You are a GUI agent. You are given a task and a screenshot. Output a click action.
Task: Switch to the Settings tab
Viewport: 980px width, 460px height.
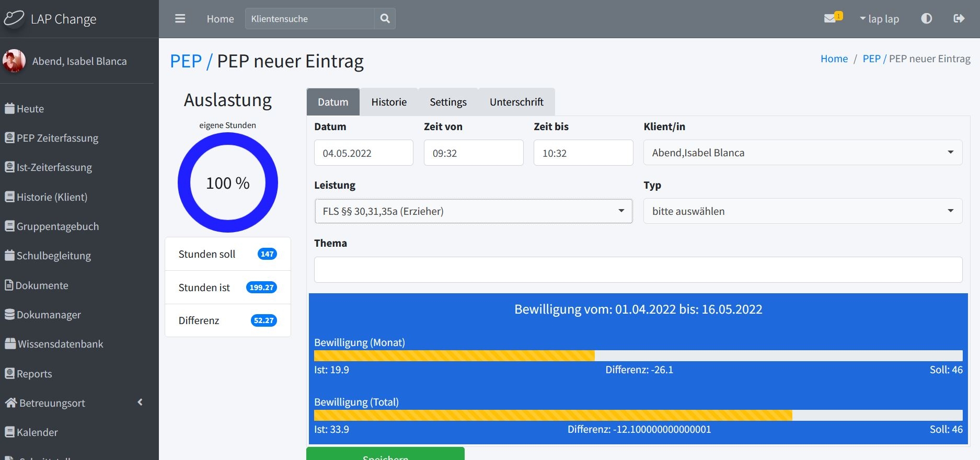tap(448, 102)
